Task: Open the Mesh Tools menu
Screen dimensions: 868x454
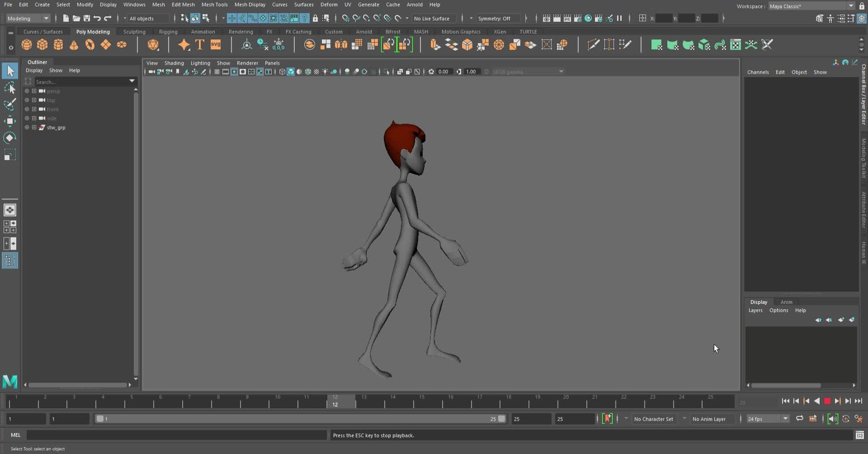Action: [215, 5]
